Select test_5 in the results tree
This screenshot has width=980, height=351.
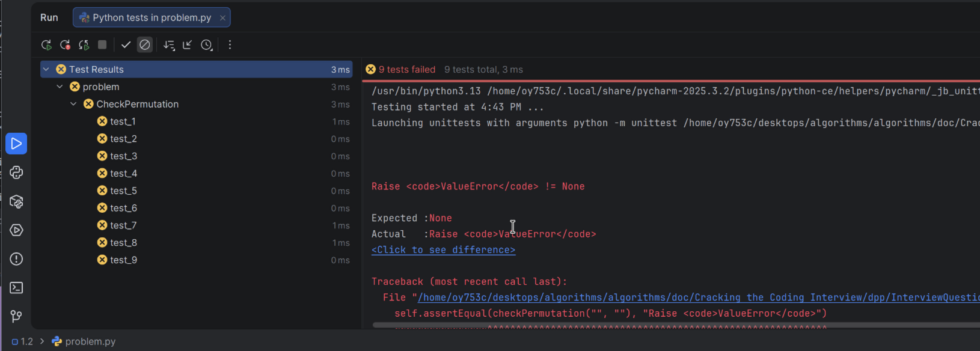[197, 191]
